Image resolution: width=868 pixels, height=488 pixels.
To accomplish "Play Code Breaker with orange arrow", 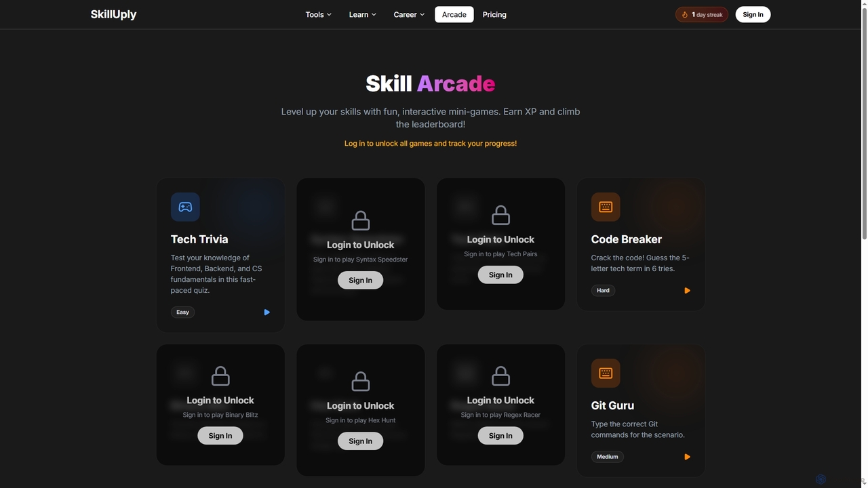I will pos(687,291).
